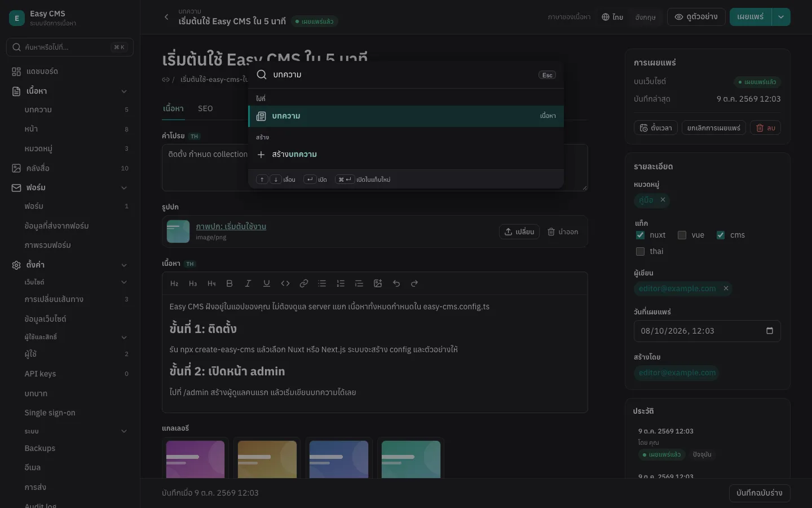812x508 pixels.
Task: Click the บันทึกฉบับร่าง button
Action: point(760,493)
